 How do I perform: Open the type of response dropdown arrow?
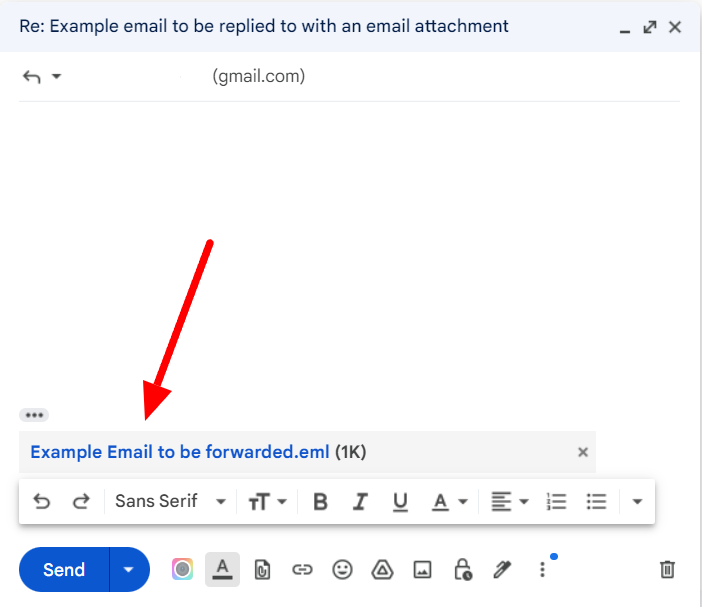(x=56, y=76)
